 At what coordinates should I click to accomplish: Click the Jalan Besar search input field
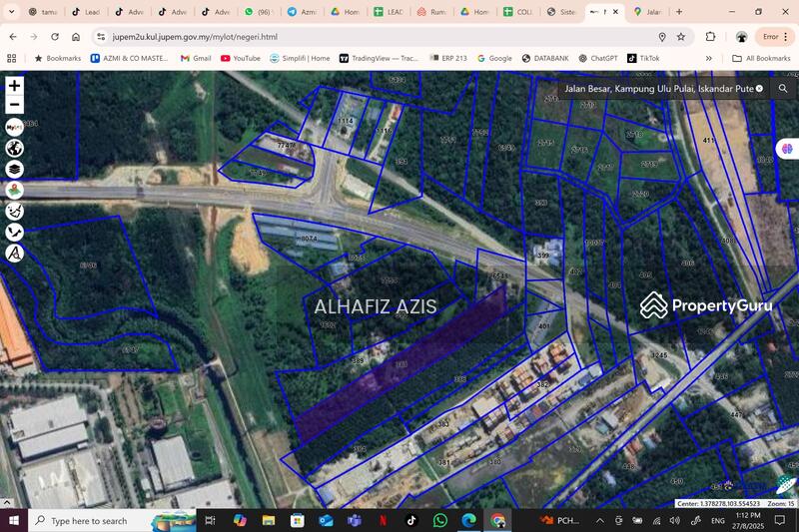[658, 89]
